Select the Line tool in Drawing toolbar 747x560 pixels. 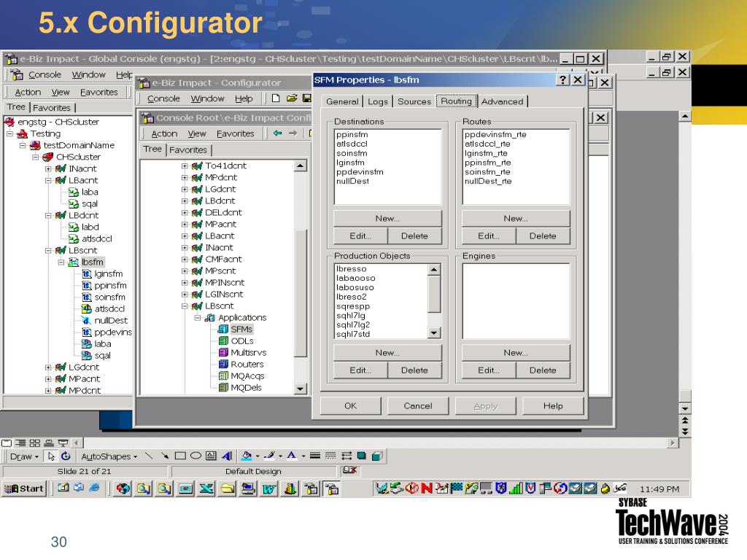(149, 456)
